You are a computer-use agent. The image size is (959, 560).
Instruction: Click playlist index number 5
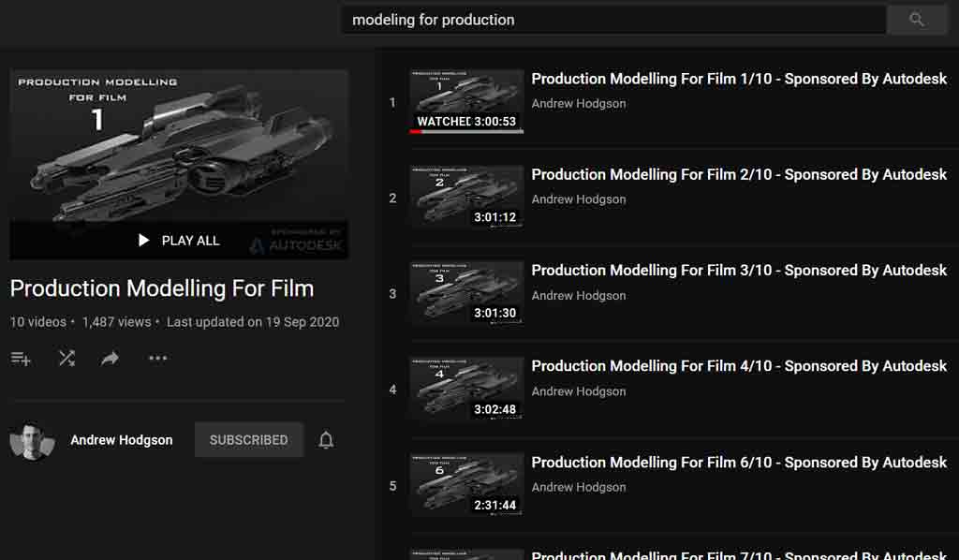pyautogui.click(x=392, y=486)
